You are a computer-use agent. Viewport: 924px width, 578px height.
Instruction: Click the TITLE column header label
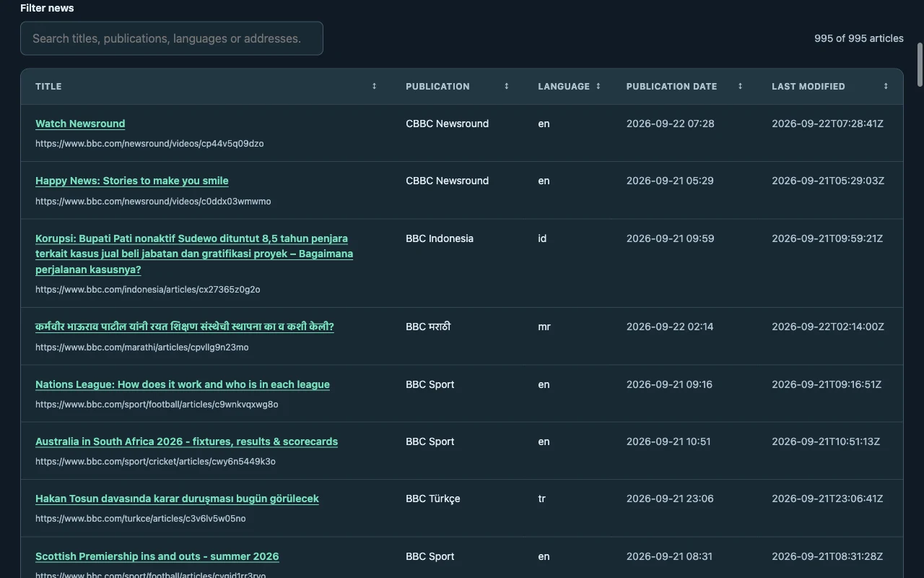click(48, 86)
